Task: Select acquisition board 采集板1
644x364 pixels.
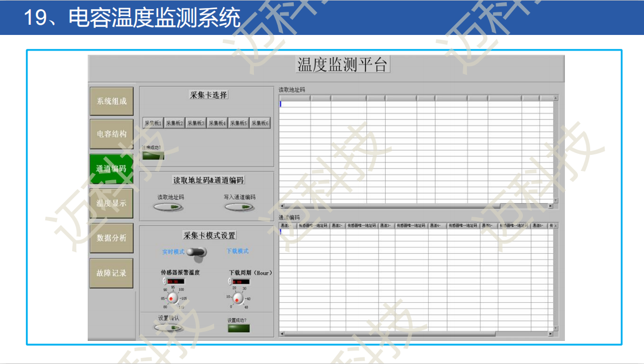Action: [x=153, y=123]
